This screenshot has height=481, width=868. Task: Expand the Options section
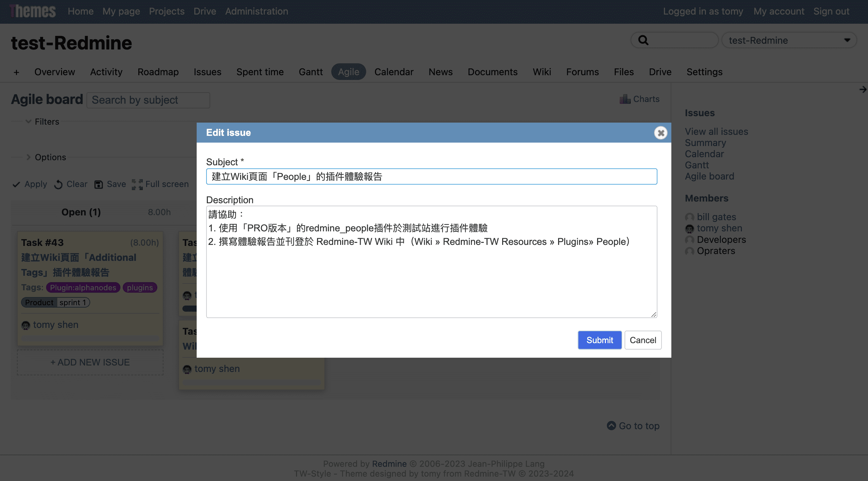click(x=28, y=157)
